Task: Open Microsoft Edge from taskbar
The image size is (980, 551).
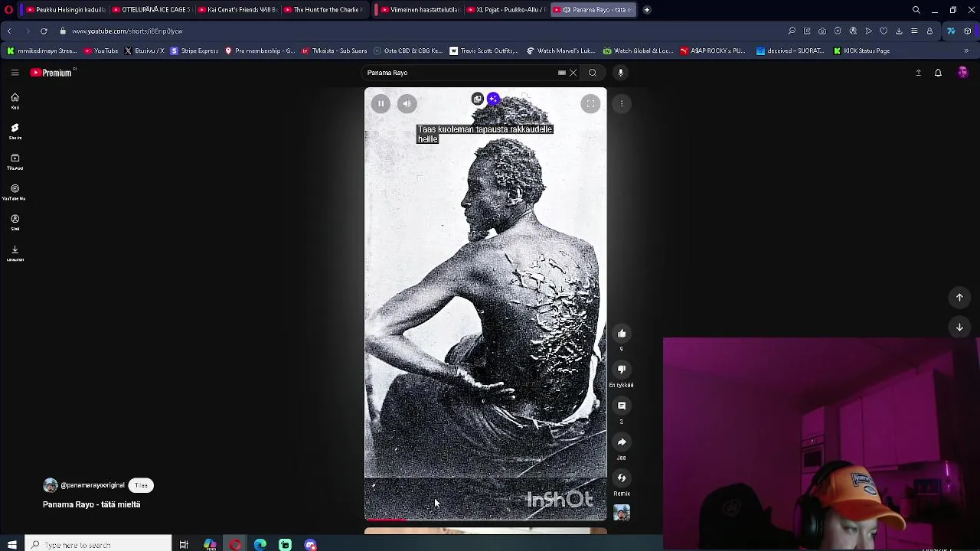Action: 260,545
